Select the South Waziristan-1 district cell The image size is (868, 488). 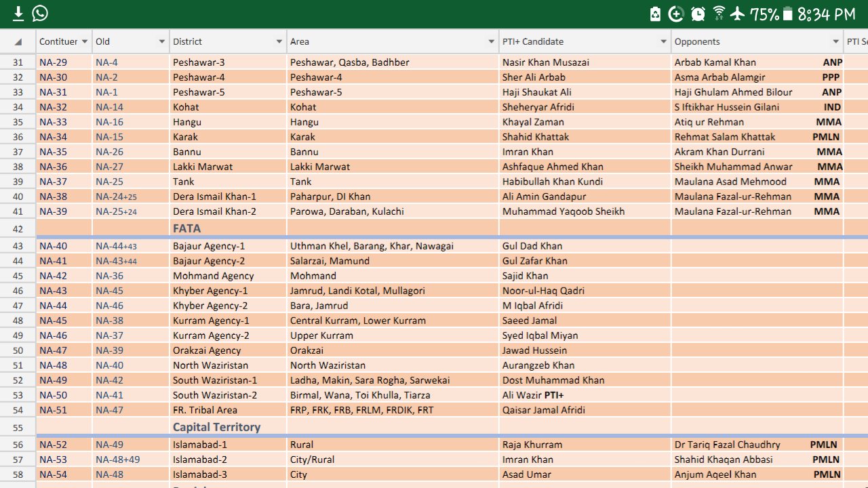tap(228, 380)
